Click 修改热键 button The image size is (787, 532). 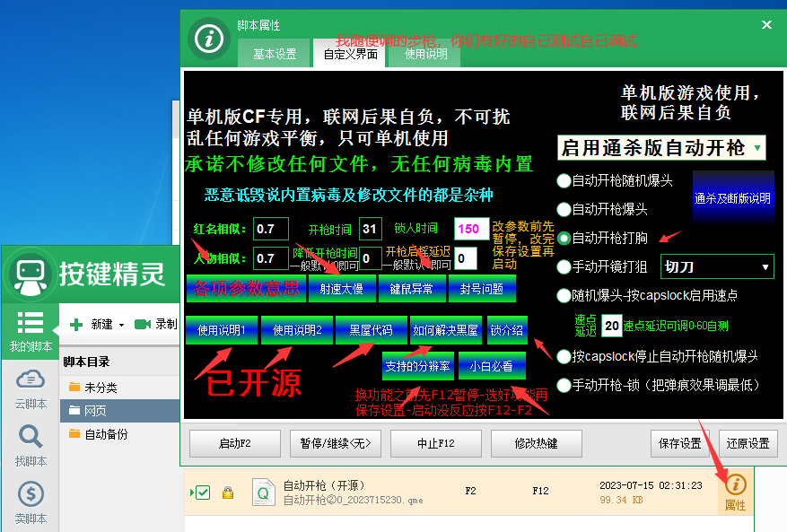click(536, 444)
